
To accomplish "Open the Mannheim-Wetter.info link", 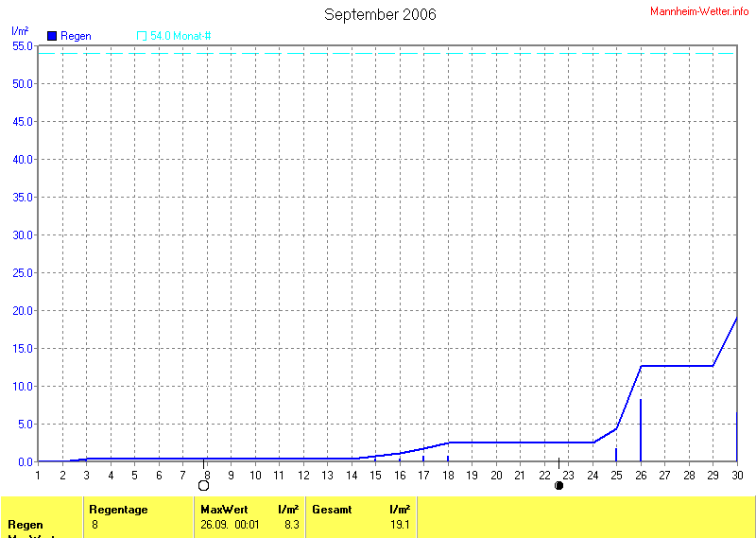I will pyautogui.click(x=699, y=10).
